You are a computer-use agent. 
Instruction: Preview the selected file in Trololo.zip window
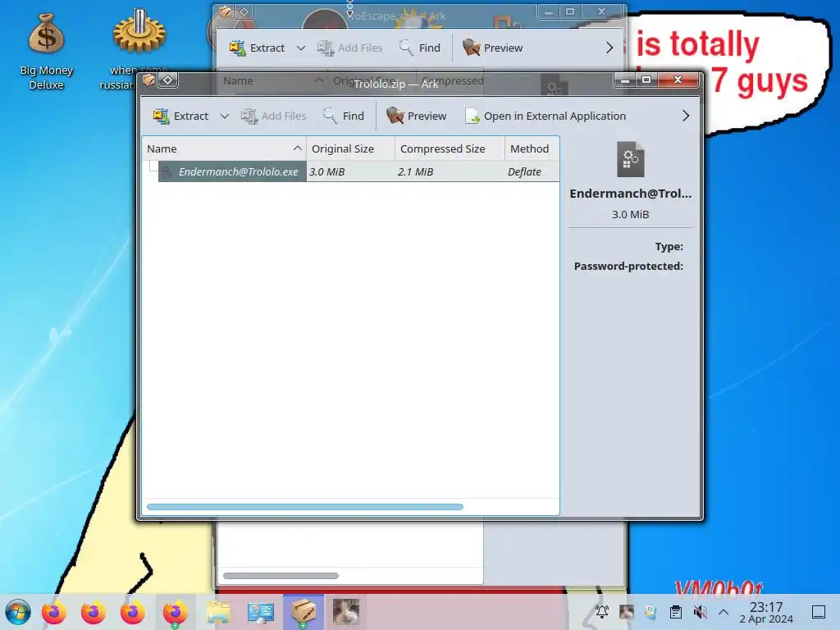[x=417, y=116]
